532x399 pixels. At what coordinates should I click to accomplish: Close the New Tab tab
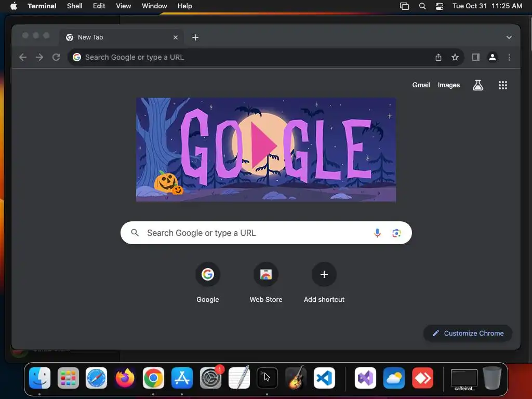(176, 37)
